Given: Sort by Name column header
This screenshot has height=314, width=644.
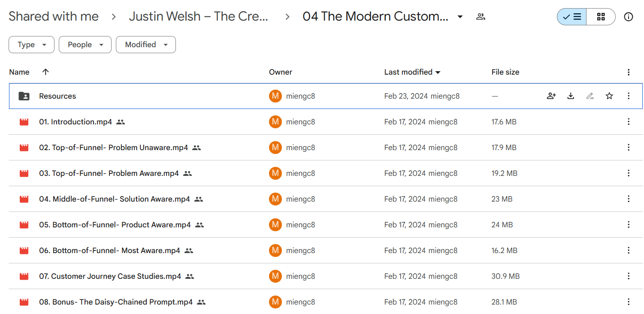Looking at the screenshot, I should click(19, 72).
